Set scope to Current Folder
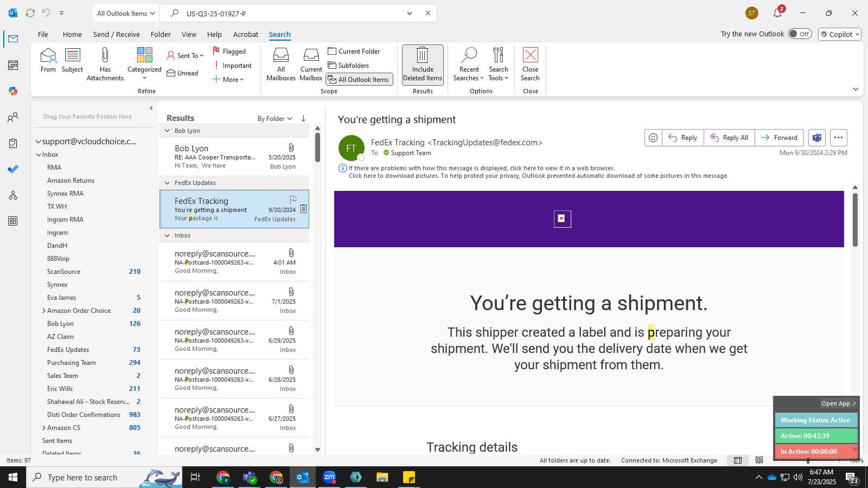This screenshot has width=868, height=488. coord(354,52)
